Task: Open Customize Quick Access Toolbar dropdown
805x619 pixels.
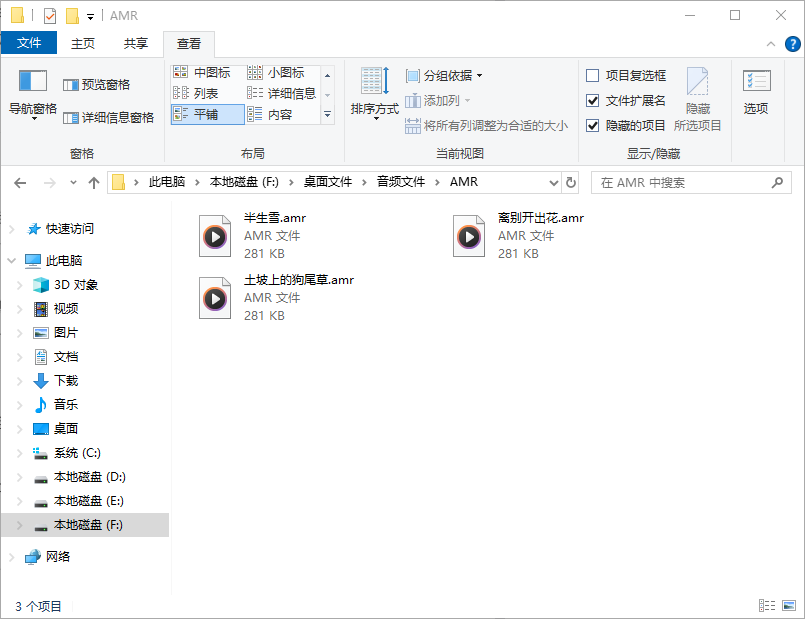Action: click(90, 17)
